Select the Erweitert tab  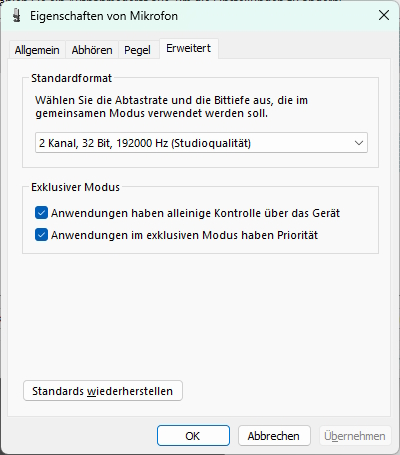[189, 49]
